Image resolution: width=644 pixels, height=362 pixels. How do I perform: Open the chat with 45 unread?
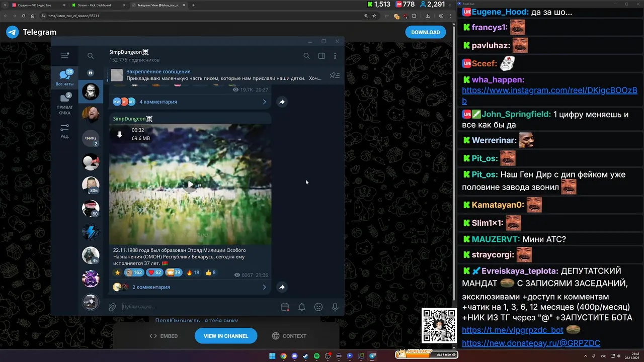[91, 255]
